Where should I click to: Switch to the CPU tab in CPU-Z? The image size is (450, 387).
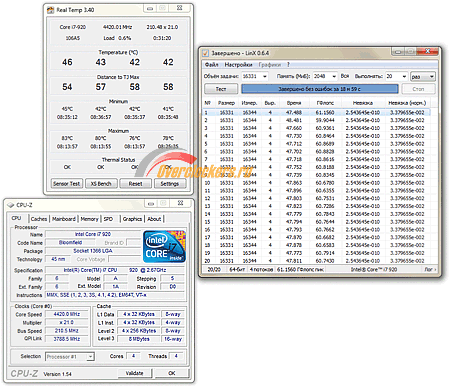16,218
